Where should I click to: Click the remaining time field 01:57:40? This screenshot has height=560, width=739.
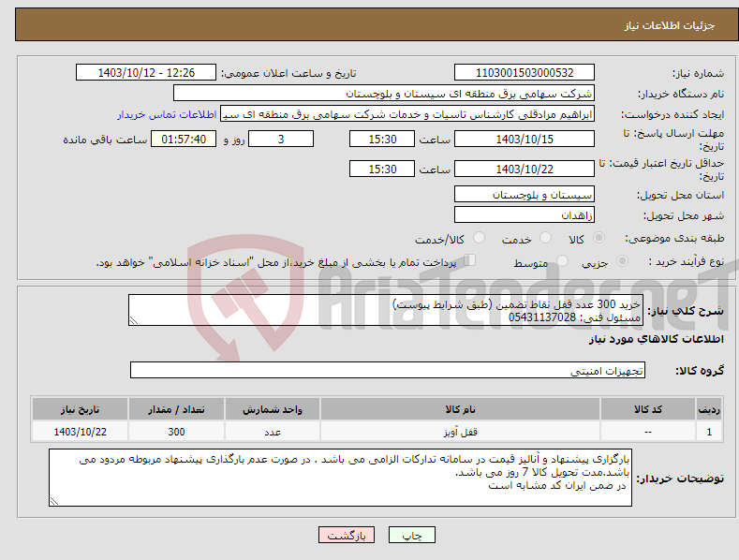click(184, 139)
